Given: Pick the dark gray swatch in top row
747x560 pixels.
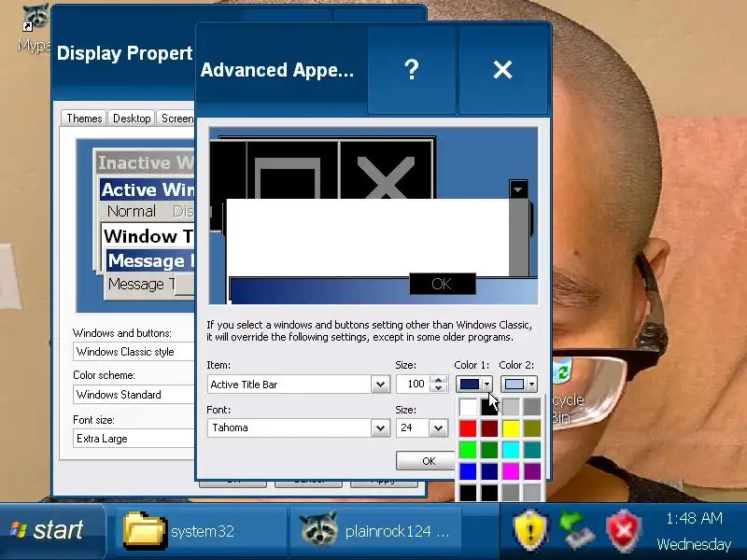Looking at the screenshot, I should pos(532,407).
